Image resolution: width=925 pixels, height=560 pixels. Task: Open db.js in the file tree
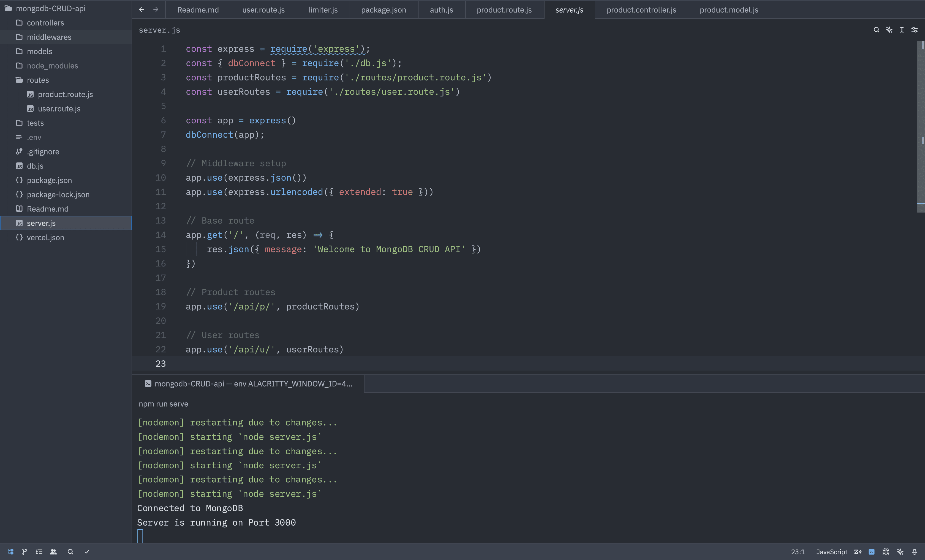66,165
